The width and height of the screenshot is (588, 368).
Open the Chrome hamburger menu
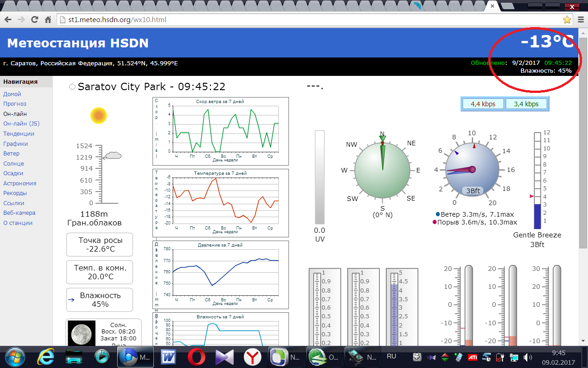tap(581, 20)
